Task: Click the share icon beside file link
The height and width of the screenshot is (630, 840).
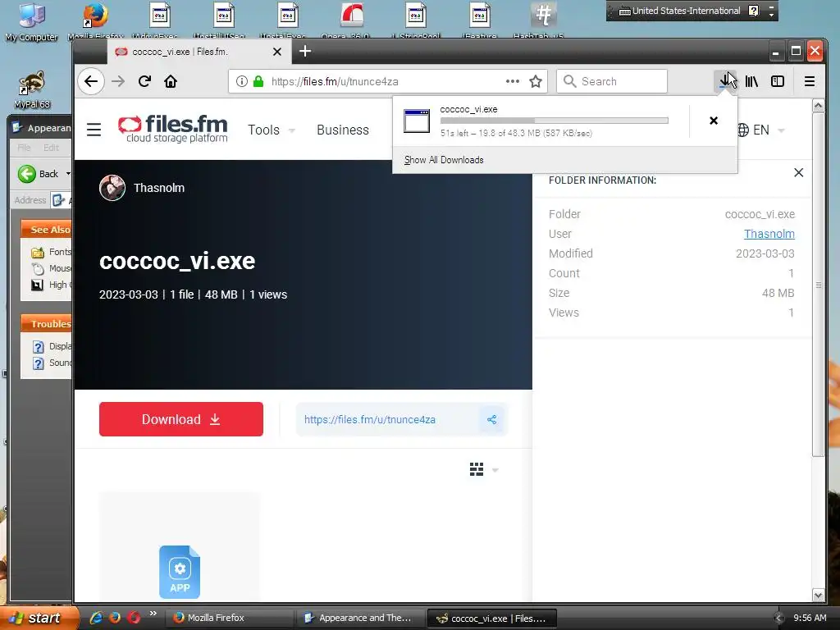Action: click(x=492, y=419)
